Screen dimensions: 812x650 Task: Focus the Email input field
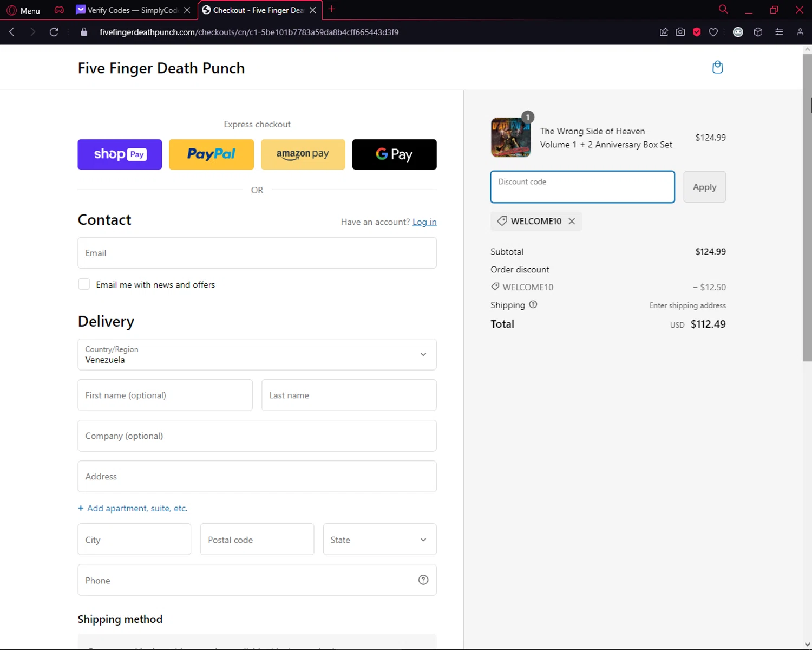coord(257,253)
